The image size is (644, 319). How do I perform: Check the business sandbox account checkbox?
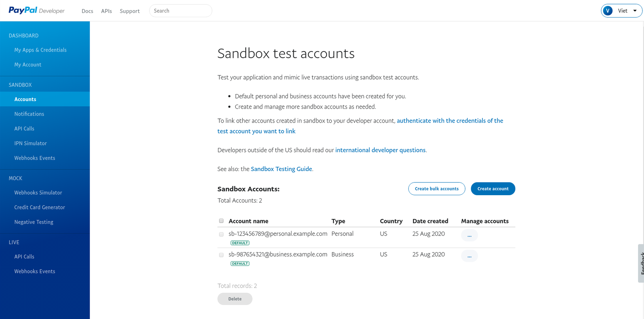pyautogui.click(x=221, y=255)
